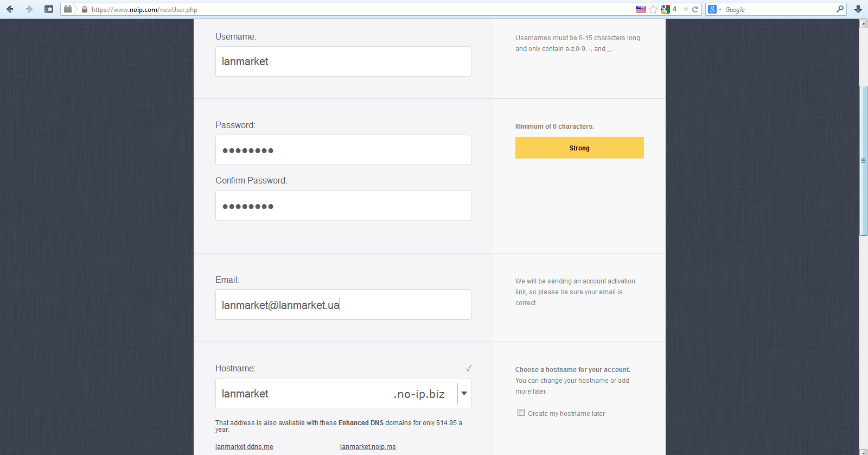
Task: Bookmark this page with the star outline
Action: [x=653, y=9]
